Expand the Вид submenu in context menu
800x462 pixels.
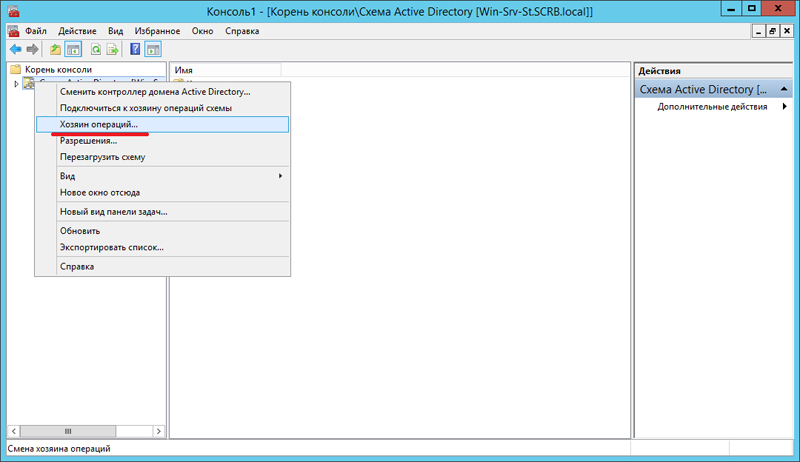pyautogui.click(x=162, y=176)
